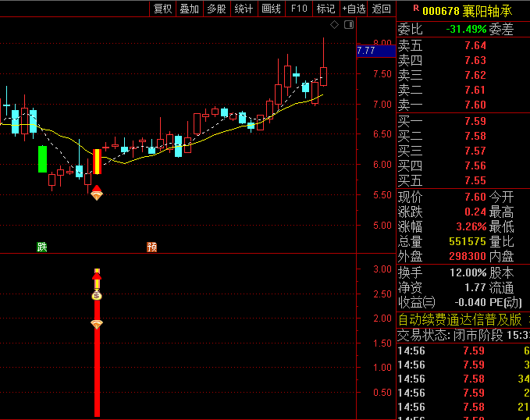Select the large green candlestick

(43, 159)
